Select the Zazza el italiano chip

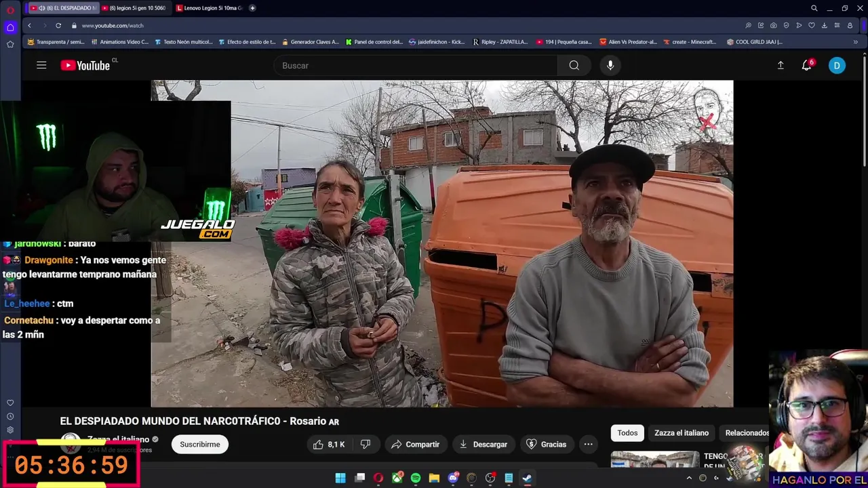(682, 432)
